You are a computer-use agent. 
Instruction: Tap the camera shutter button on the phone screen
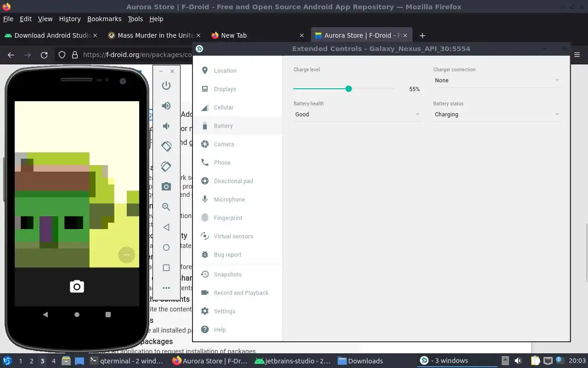click(x=77, y=287)
